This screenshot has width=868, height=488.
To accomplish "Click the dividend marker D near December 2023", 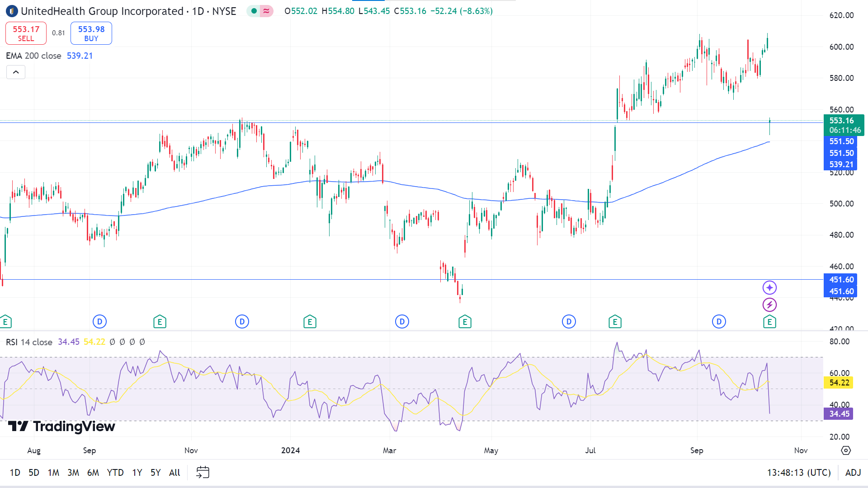I will (242, 322).
